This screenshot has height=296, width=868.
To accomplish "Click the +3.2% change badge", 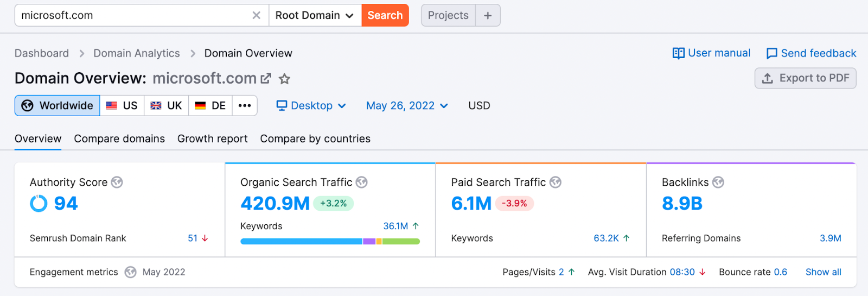I will [334, 204].
